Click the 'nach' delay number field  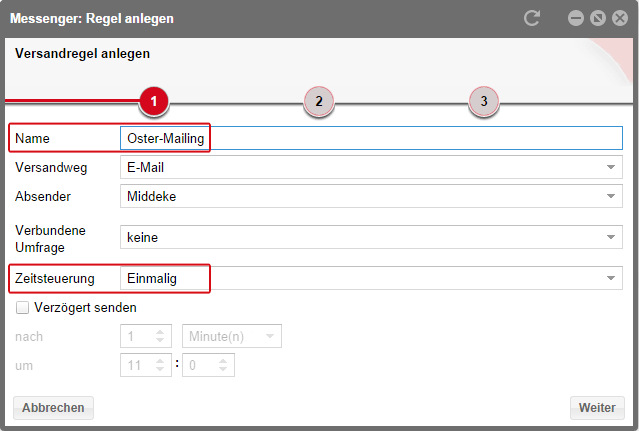137,336
